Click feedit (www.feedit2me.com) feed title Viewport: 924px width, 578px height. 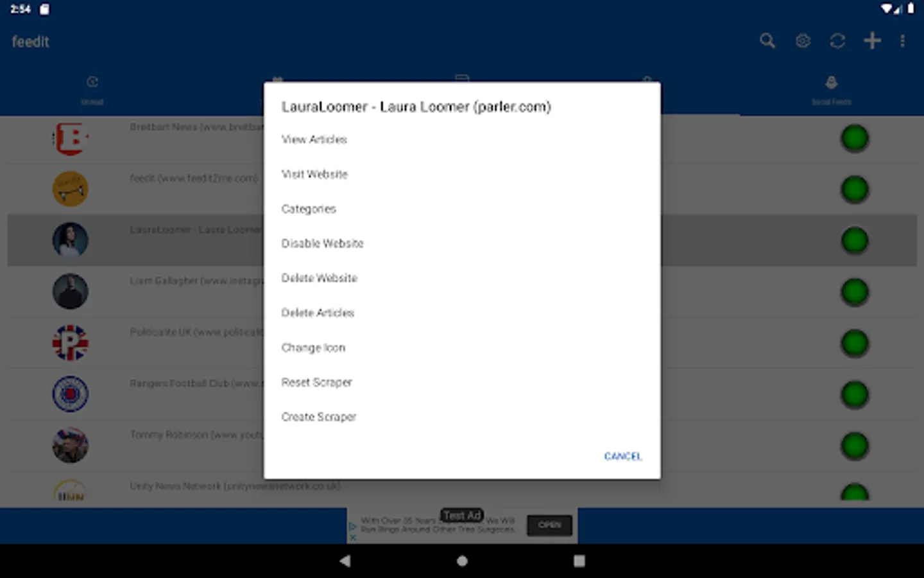coord(194,178)
